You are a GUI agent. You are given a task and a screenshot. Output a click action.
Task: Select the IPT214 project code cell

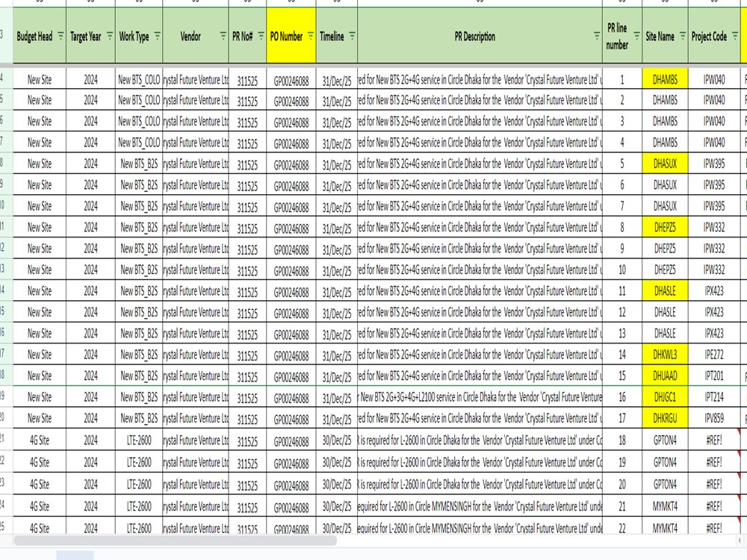coord(714,396)
